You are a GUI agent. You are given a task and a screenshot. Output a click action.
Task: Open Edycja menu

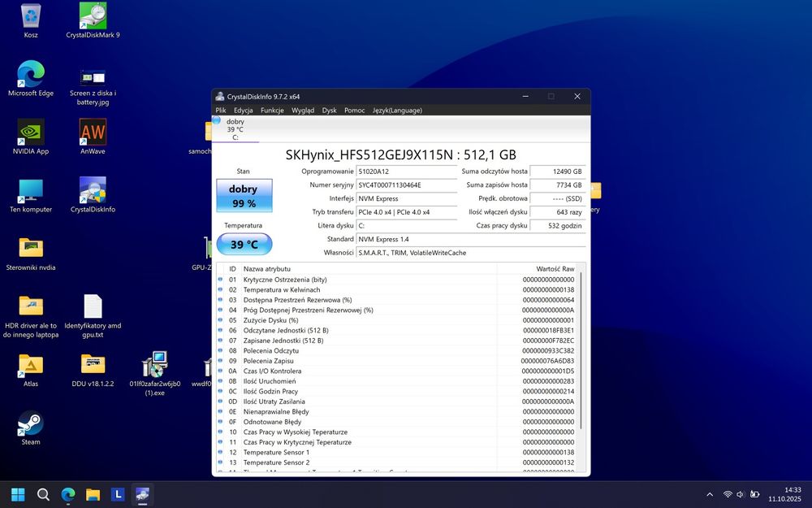(243, 110)
